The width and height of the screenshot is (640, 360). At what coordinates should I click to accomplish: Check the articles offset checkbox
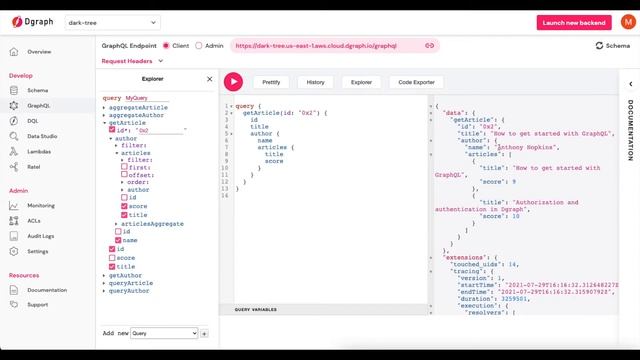[x=124, y=174]
